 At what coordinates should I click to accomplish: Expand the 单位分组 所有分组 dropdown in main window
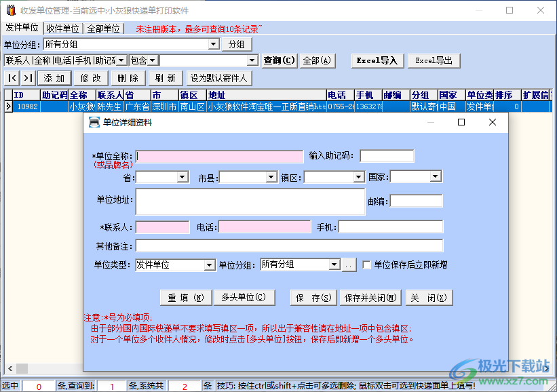point(213,44)
